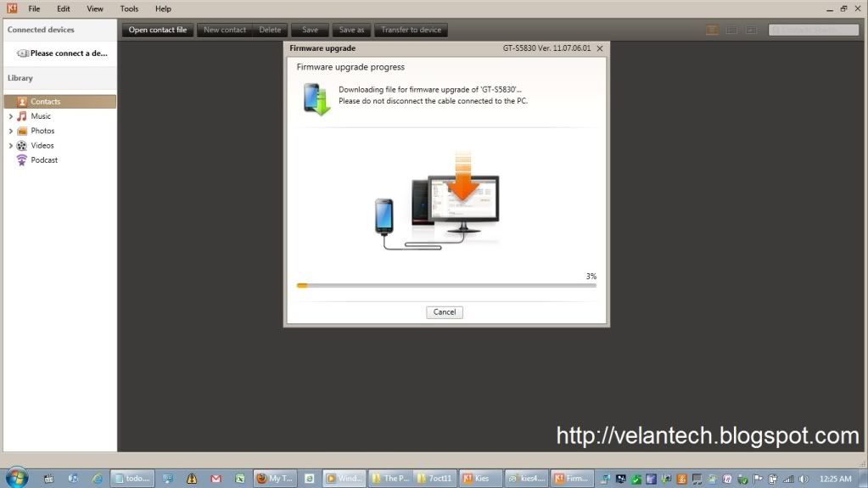Click the 'GT-S5830 Ver. 11.07.06.01' label

[546, 48]
